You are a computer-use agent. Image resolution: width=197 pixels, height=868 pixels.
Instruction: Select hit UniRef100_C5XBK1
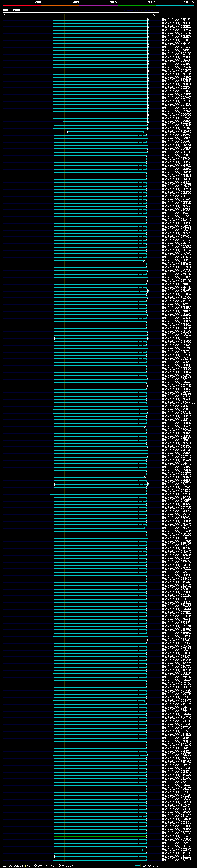(176, 78)
